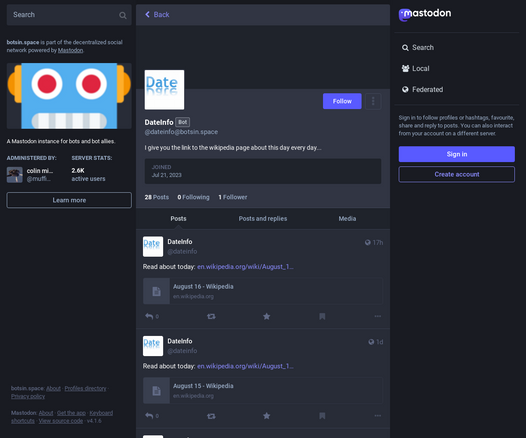
Task: Click the document icon in the August 16 card
Action: tap(156, 291)
